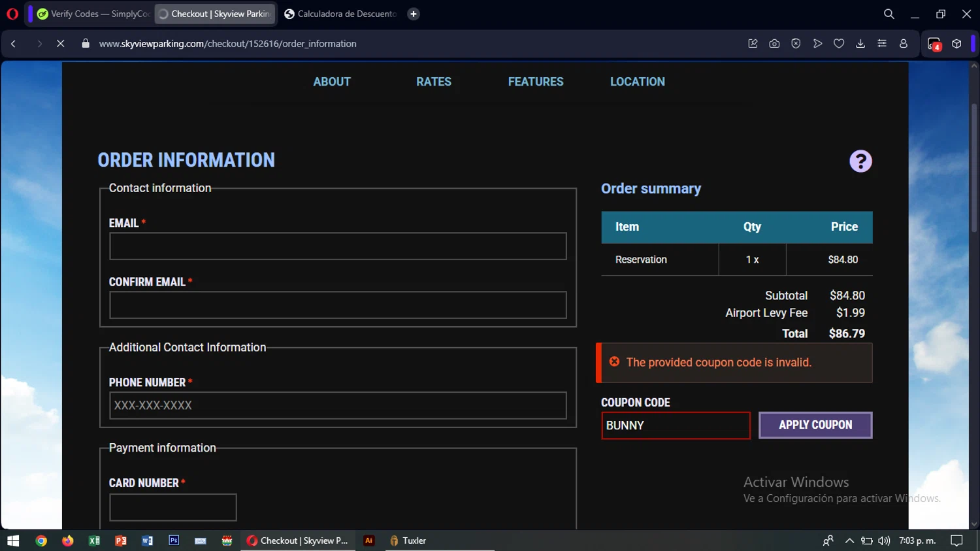Image resolution: width=980 pixels, height=551 pixels.
Task: Open Photoshop from the taskbar
Action: coord(174,541)
